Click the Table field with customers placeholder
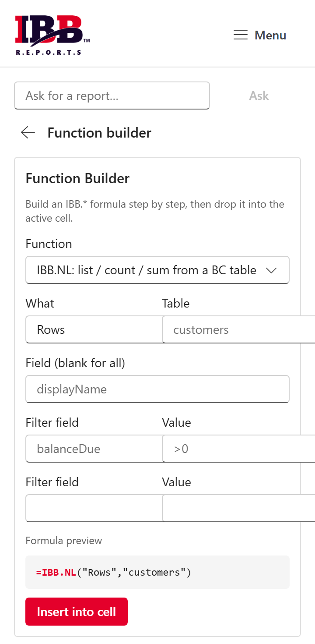This screenshot has height=644, width=315. click(238, 330)
